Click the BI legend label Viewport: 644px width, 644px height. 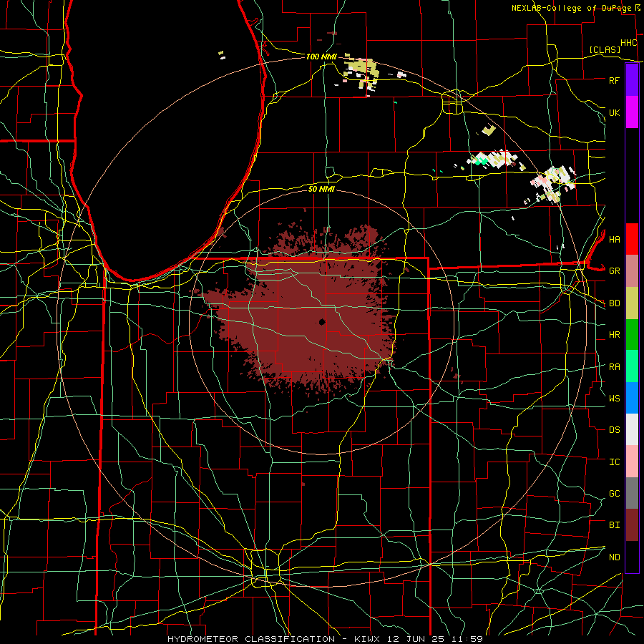[614, 525]
